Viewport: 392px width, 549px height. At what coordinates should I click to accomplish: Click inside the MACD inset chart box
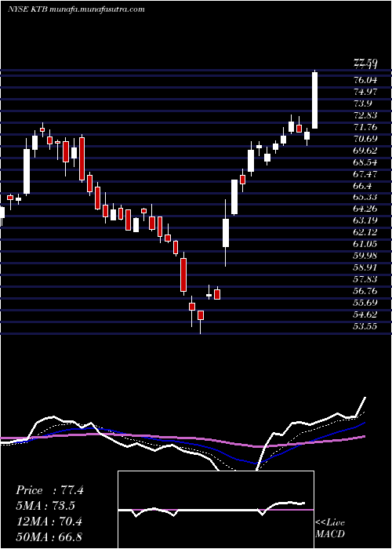216,510
